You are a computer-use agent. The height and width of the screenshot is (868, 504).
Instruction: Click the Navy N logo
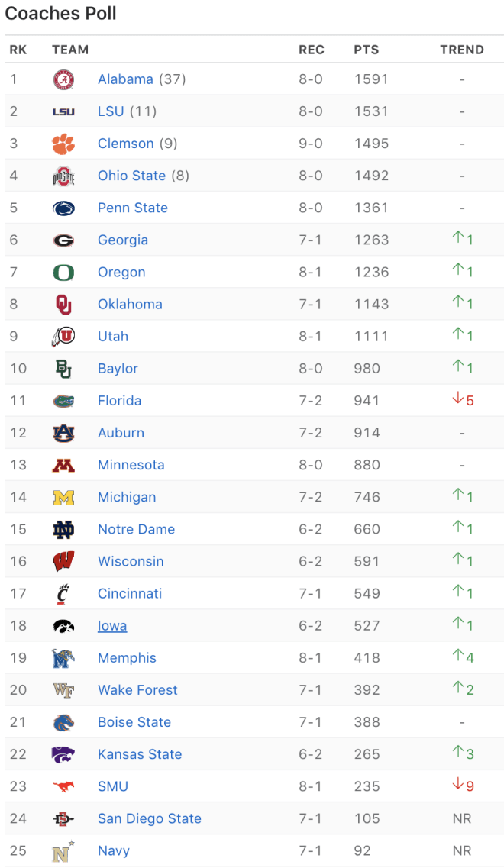coord(63,851)
